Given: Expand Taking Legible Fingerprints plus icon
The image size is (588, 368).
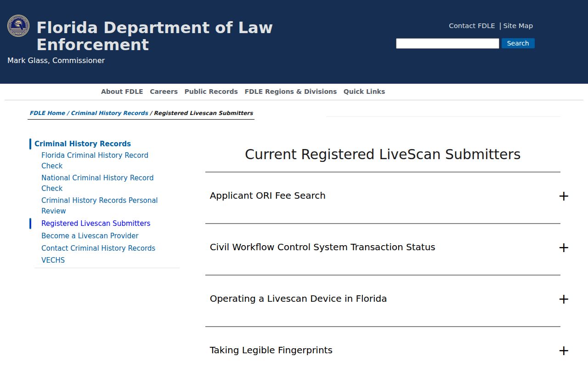Looking at the screenshot, I should (x=564, y=351).
